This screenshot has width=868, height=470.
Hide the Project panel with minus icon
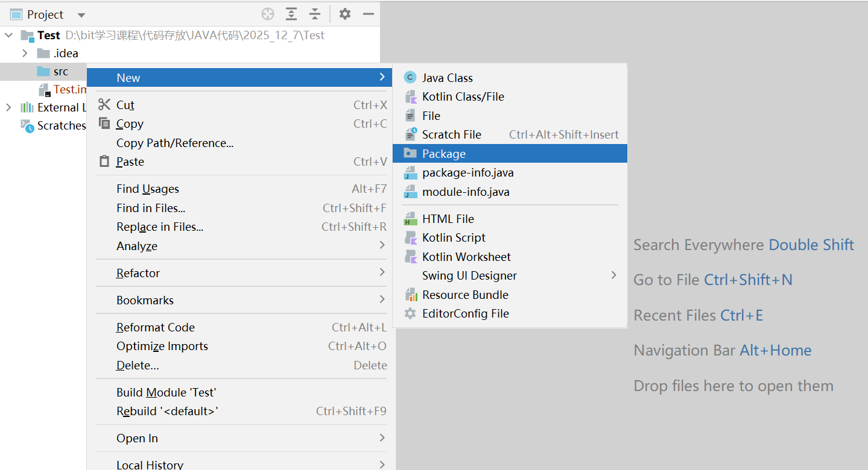369,14
